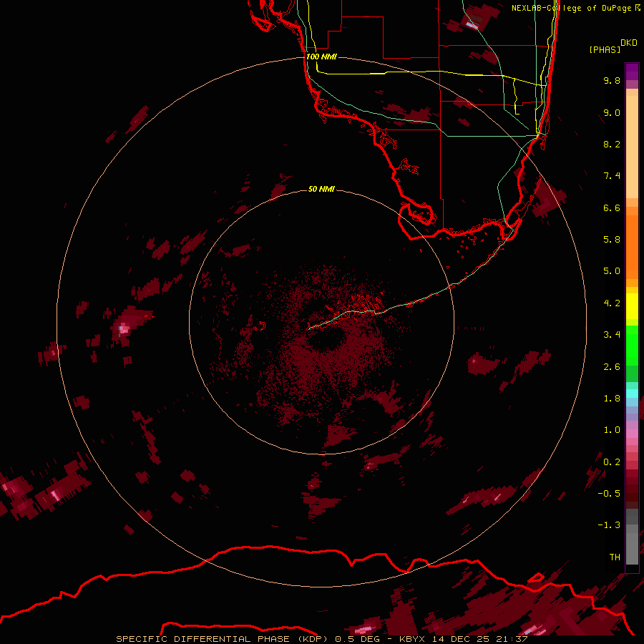Image resolution: width=644 pixels, height=644 pixels.
Task: Click the yellow band of the color scale
Action: point(632,306)
